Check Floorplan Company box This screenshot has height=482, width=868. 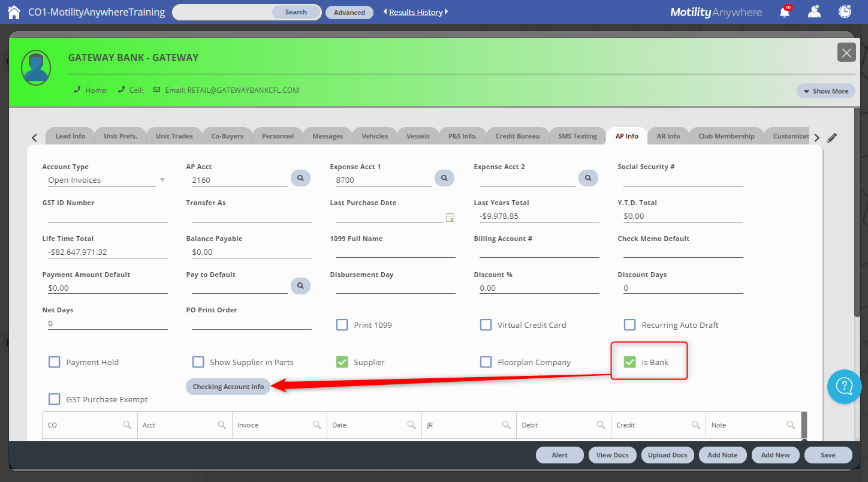point(486,362)
